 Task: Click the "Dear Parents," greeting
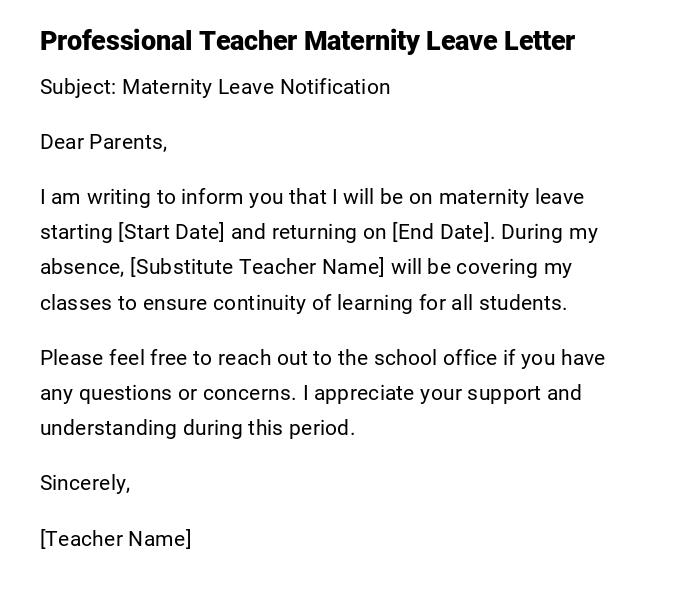click(x=103, y=142)
